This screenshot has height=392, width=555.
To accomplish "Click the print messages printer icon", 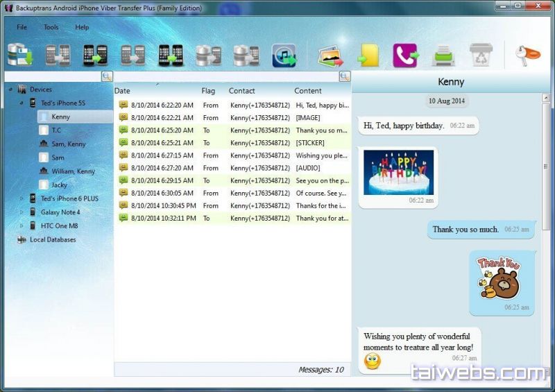I will [x=443, y=55].
